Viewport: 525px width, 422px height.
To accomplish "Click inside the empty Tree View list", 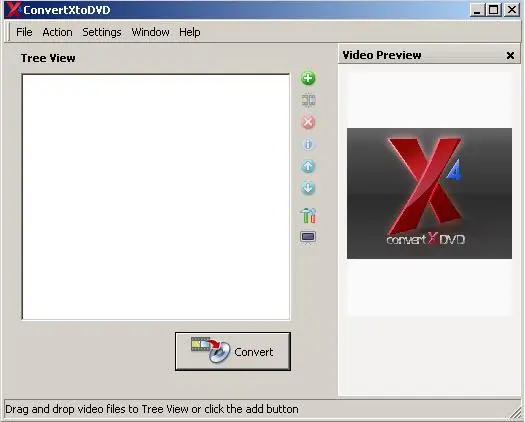I will point(156,197).
